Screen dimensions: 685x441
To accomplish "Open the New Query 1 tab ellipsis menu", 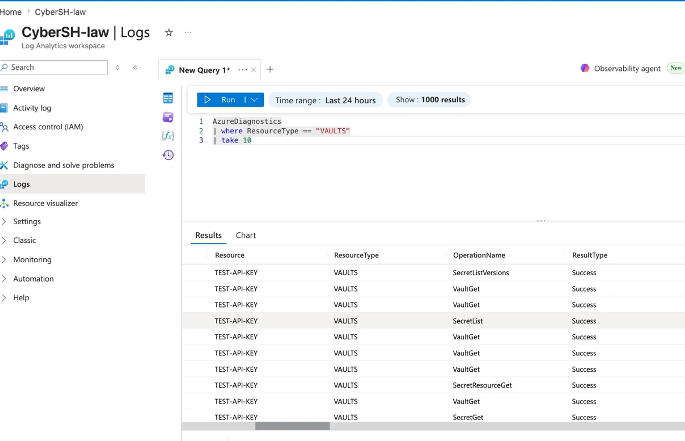I will click(x=242, y=70).
